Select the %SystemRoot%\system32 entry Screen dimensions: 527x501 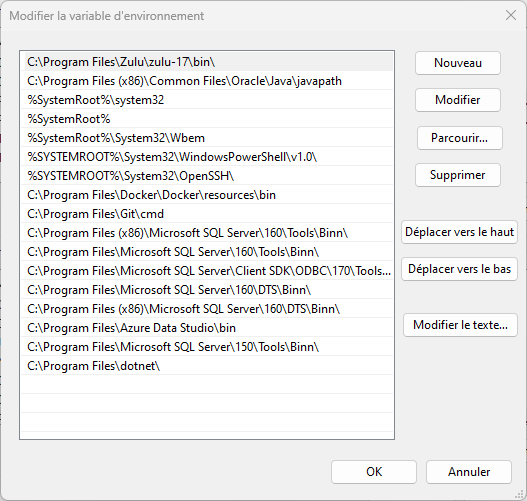click(207, 100)
